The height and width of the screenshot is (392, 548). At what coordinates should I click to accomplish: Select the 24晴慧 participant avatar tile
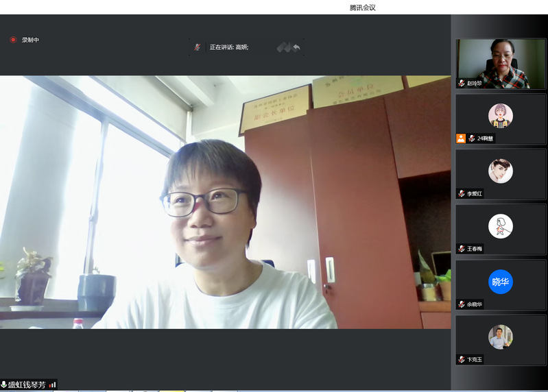pos(501,116)
